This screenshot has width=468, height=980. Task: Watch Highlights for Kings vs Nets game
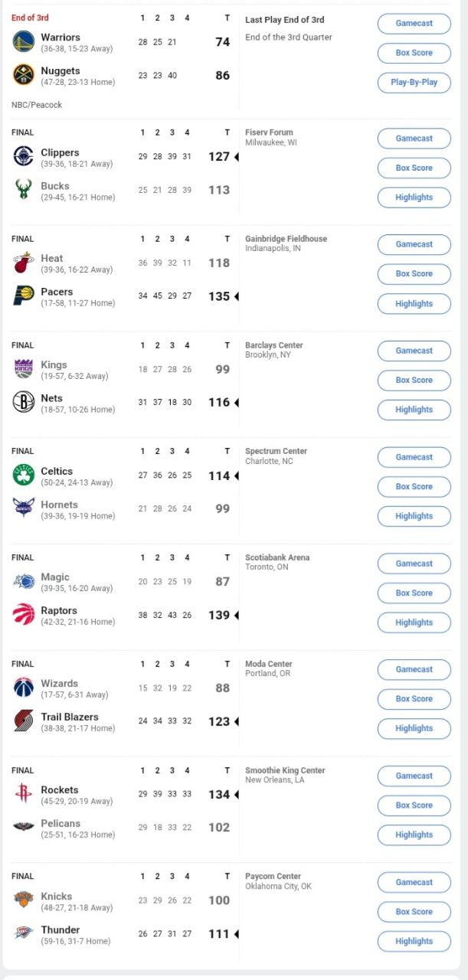coord(414,410)
